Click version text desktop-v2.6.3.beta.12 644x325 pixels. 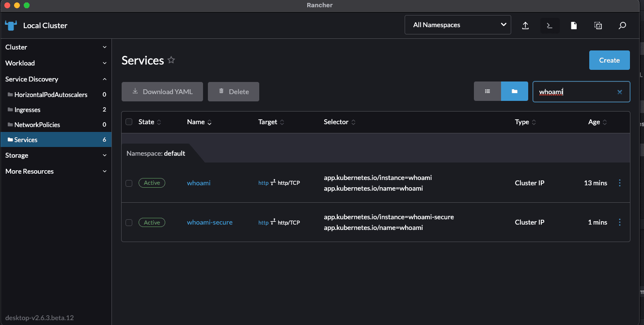(x=39, y=318)
